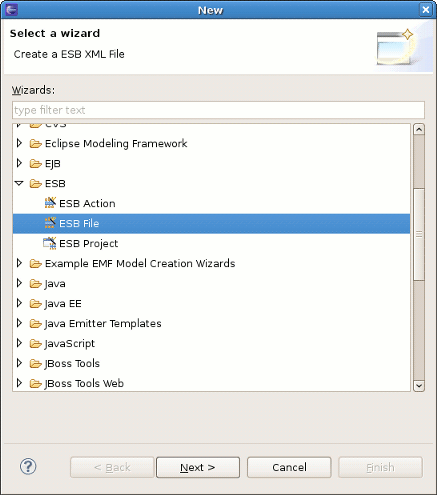Screen dimensions: 437x495
Task: Click the Eclipse icon in the title bar
Action: 11,9
